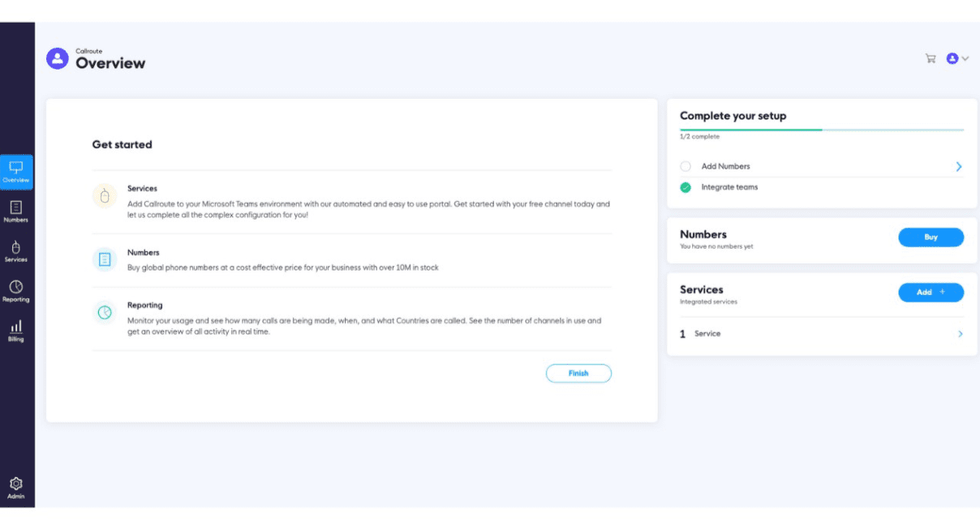Click the setup progress bar
Viewport: 980px width, 522px height.
coord(821,130)
